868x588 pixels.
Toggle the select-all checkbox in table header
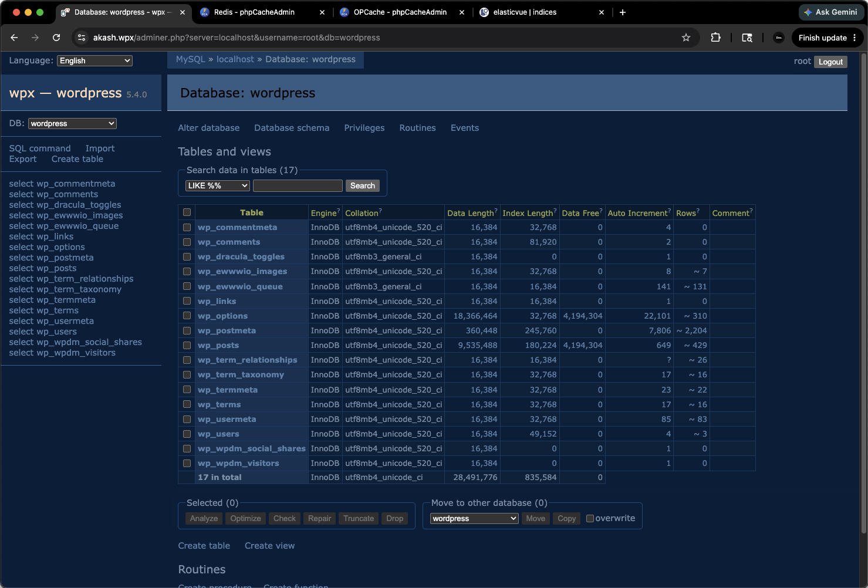pos(187,212)
